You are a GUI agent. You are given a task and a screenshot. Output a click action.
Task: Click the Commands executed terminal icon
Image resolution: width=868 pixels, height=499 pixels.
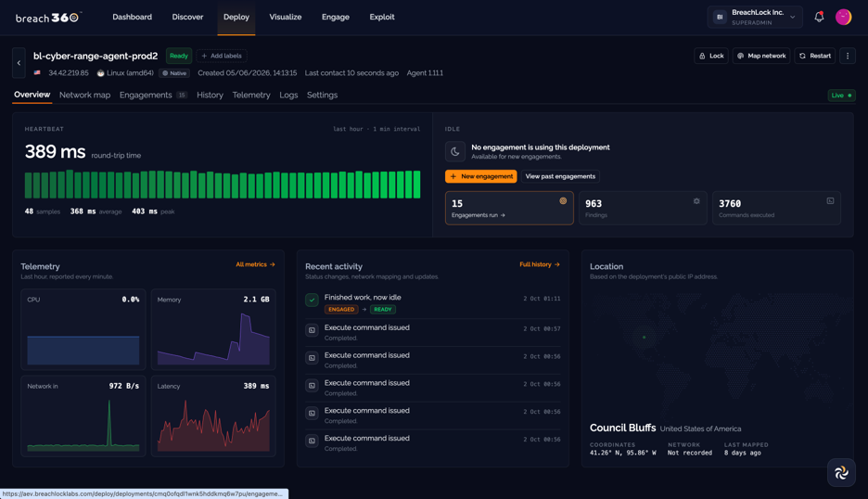tap(830, 201)
